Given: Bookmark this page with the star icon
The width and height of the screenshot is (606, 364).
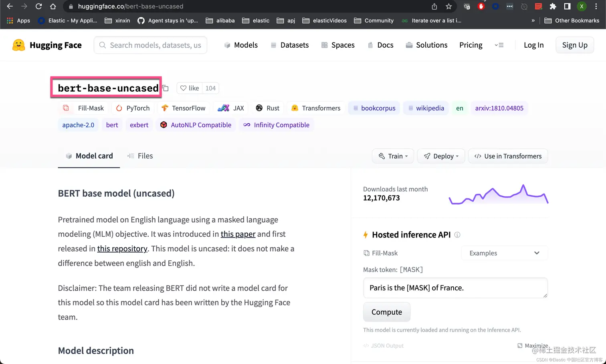Looking at the screenshot, I should (x=449, y=6).
